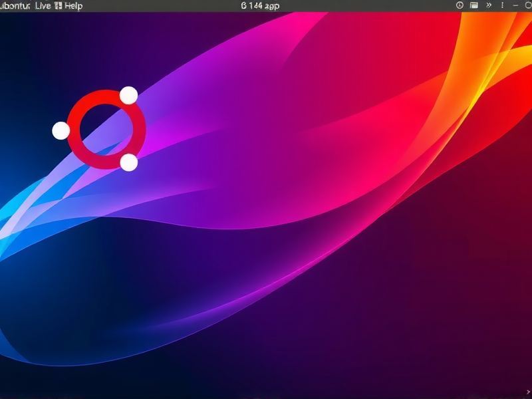
Task: Click the left white dot on Ubuntu logo
Action: click(x=61, y=130)
